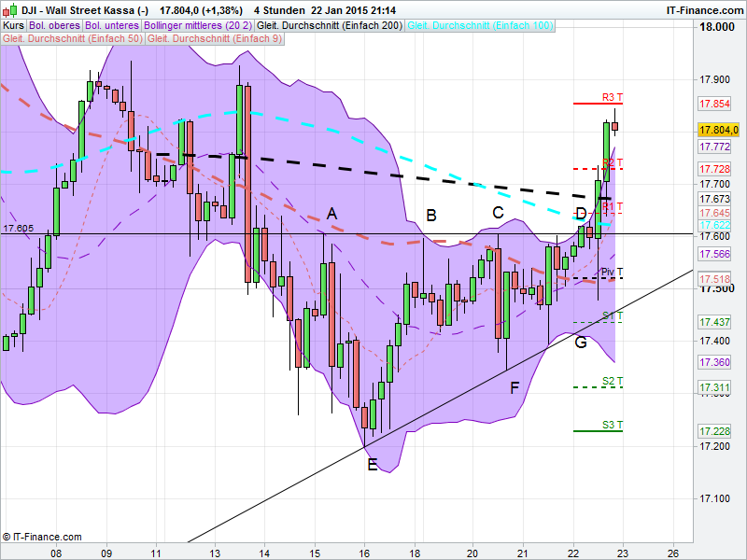Select the Bol. oberes indicator label
The height and width of the screenshot is (560, 747).
point(54,26)
